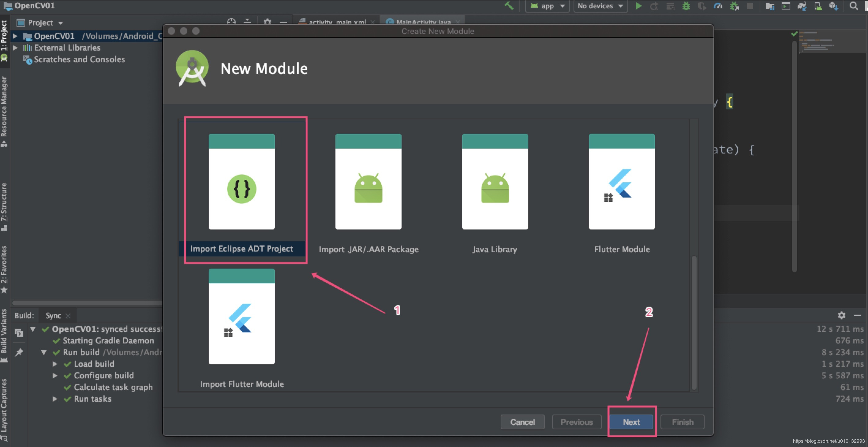Click the Build panel toggle view icon
868x447 pixels.
19,333
